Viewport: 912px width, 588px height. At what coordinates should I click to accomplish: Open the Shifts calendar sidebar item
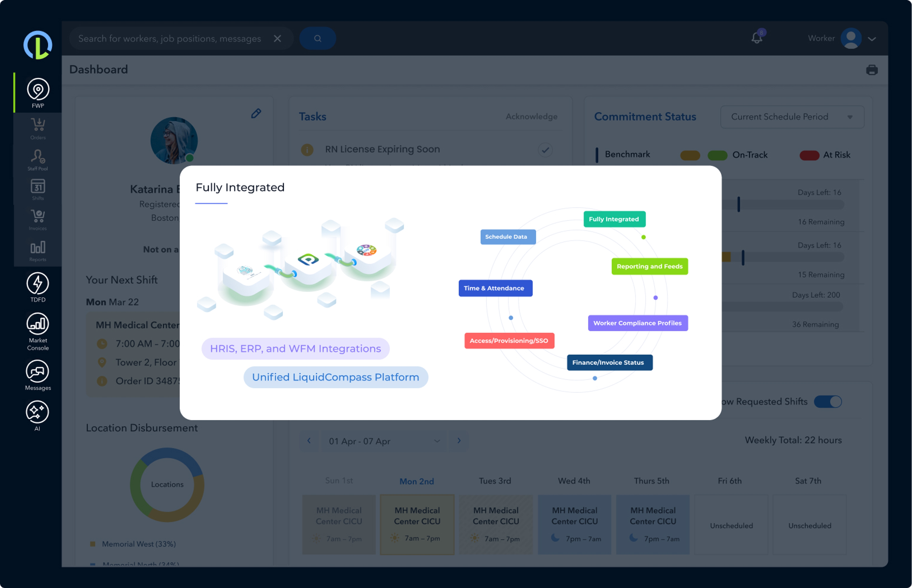(x=38, y=190)
